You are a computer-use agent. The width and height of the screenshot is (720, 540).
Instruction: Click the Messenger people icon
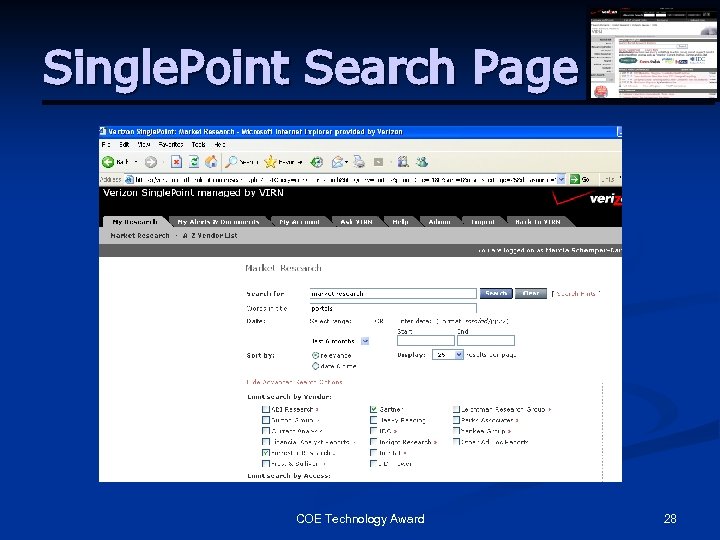pos(422,162)
